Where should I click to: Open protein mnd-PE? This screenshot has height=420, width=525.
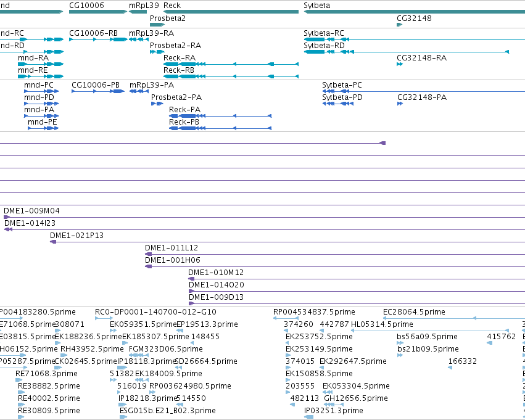42,122
